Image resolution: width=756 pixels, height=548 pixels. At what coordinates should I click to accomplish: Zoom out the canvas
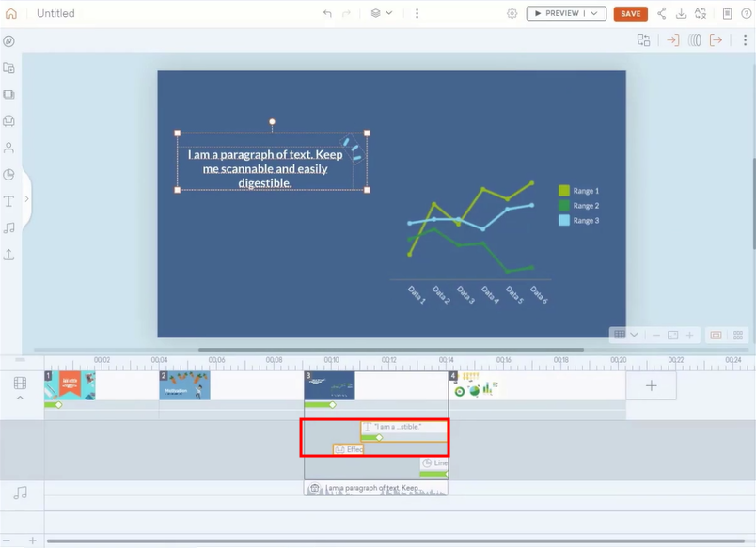(655, 335)
